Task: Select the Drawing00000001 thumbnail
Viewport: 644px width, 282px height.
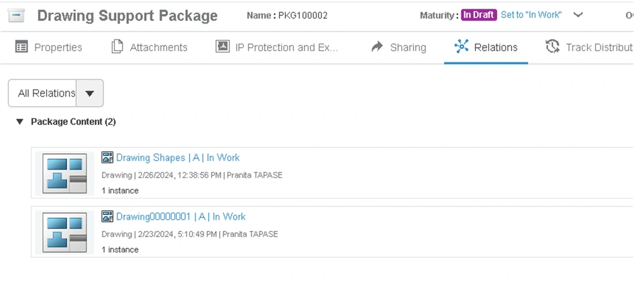Action: pos(65,232)
